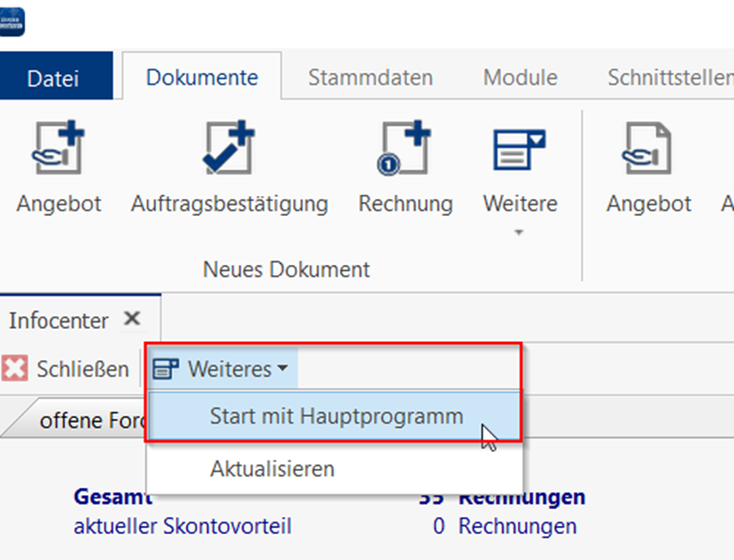Switch to the Stammdaten ribbon tab
This screenshot has height=560, width=734.
[370, 78]
